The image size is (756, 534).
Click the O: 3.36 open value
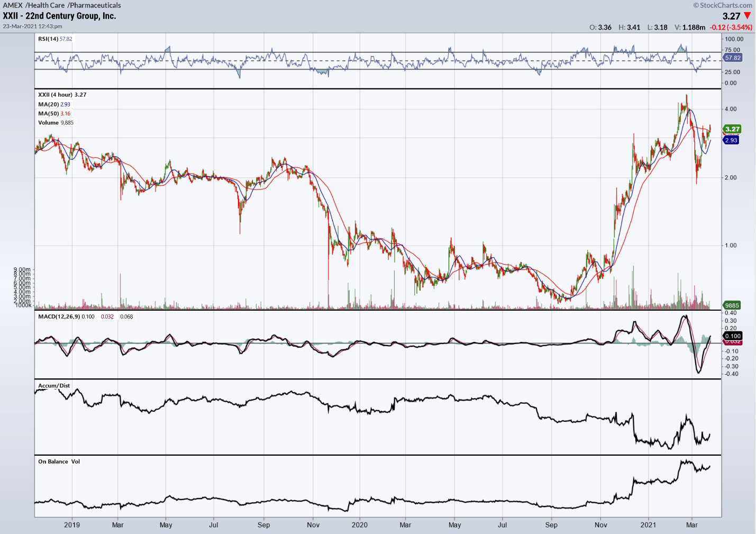click(600, 28)
